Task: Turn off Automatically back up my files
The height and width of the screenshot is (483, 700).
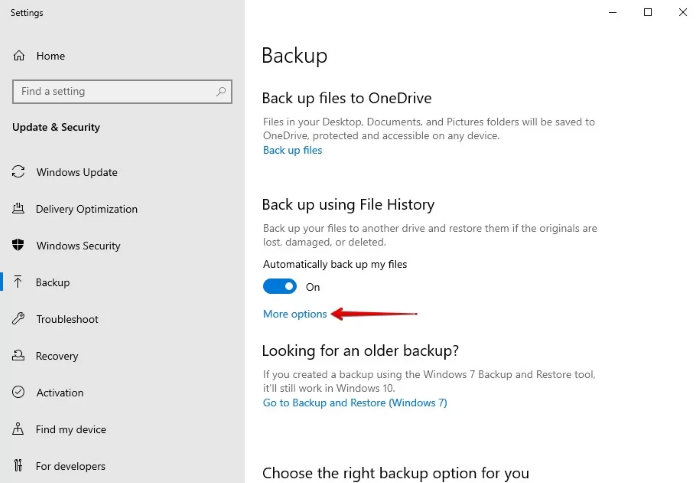Action: click(x=279, y=287)
